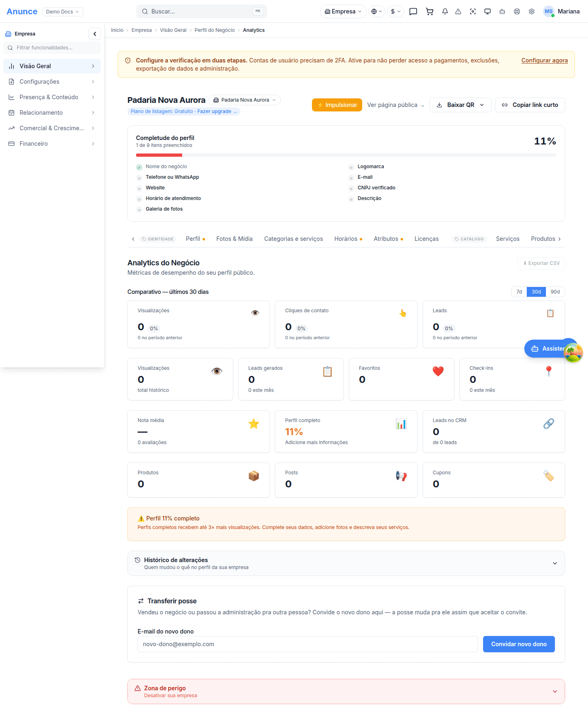
Task: Click the Impulsionar button
Action: [337, 105]
